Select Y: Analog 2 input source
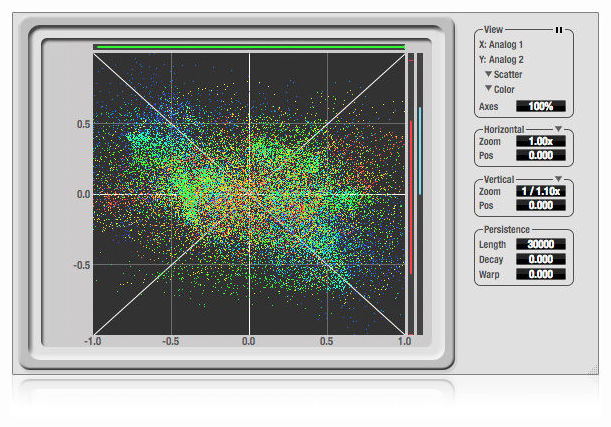611x427 pixels. click(x=502, y=60)
